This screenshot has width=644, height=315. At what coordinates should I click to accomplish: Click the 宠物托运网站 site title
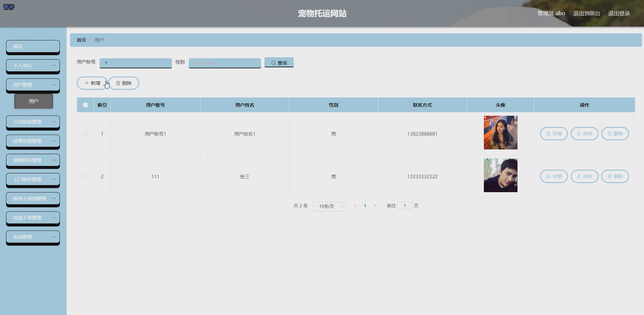[322, 13]
